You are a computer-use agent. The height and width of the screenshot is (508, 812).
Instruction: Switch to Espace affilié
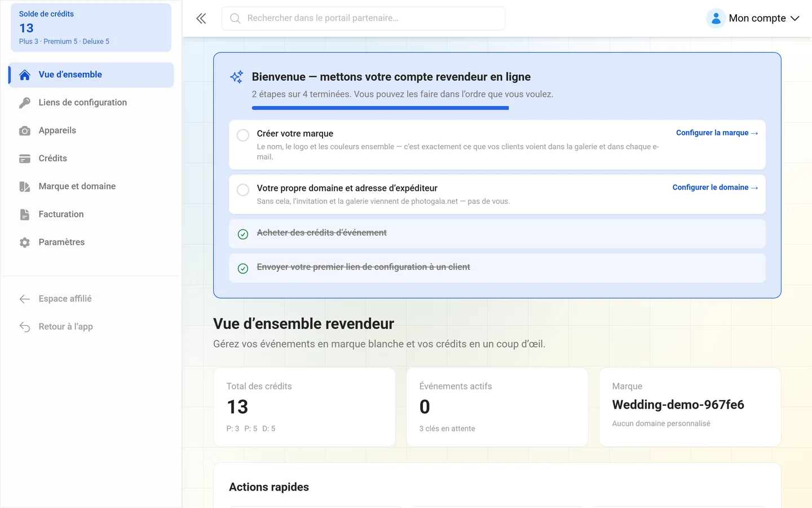(91, 299)
